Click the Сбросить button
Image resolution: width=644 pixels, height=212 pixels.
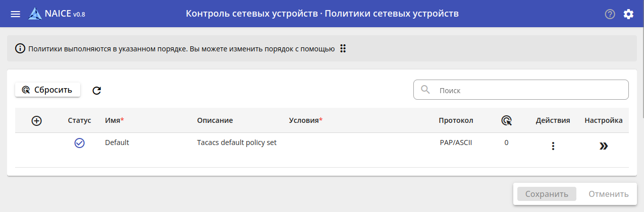pos(47,90)
